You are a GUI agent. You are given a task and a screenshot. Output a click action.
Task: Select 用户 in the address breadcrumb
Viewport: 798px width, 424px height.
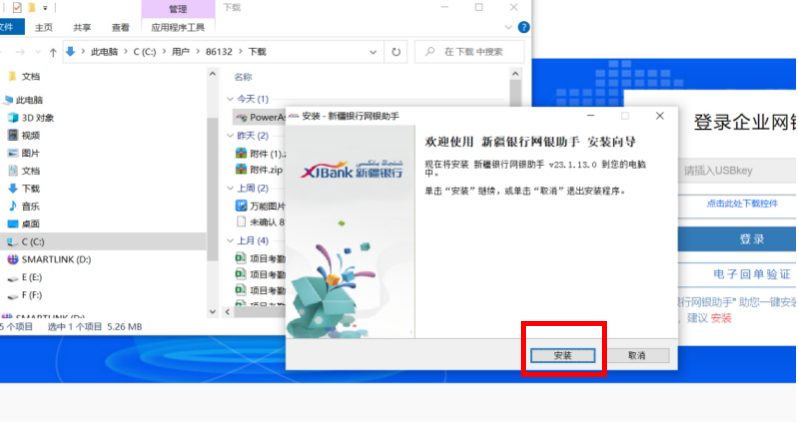[x=181, y=52]
